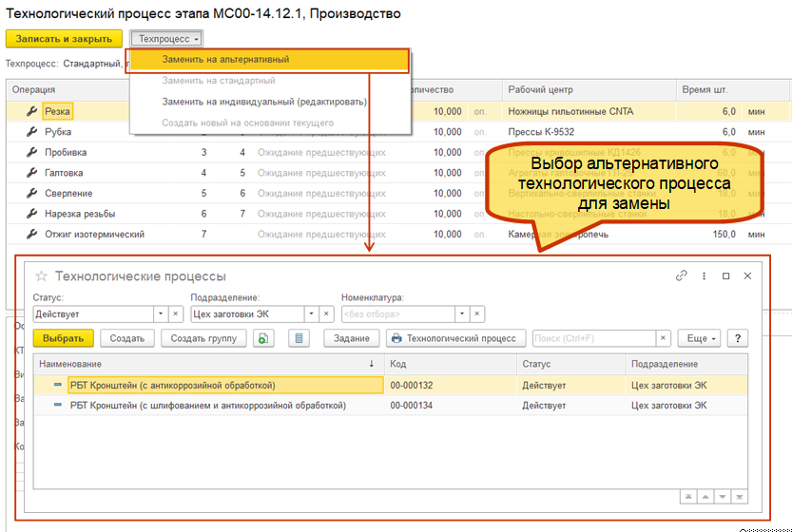
Task: Click the wrench icon beside Нарезка резьбы
Action: 31,214
